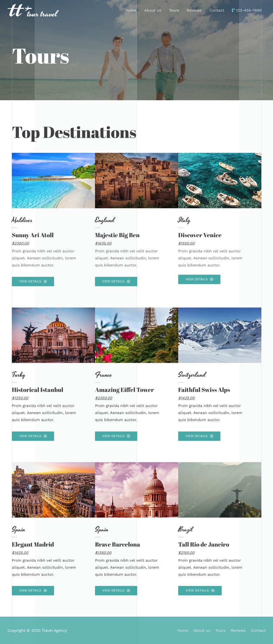This screenshot has width=273, height=644.
Task: View details for Historical Istanbul tour
Action: (33, 436)
